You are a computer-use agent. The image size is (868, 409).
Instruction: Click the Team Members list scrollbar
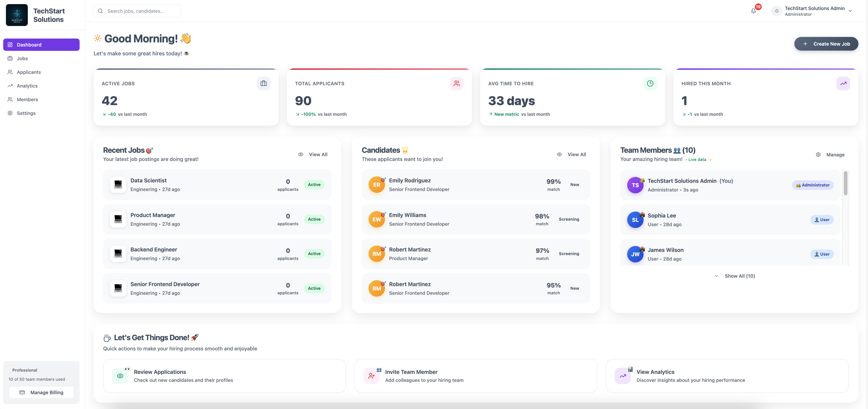(x=845, y=184)
